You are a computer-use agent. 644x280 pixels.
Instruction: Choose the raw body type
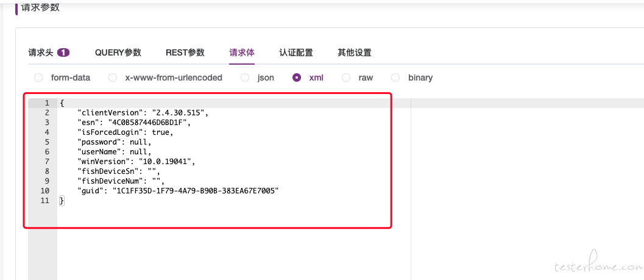(346, 77)
